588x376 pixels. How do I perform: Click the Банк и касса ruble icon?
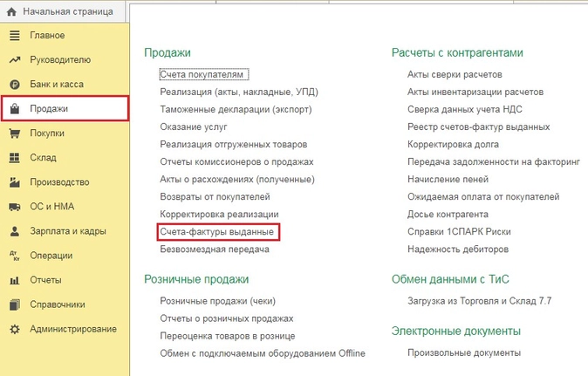[x=14, y=85]
